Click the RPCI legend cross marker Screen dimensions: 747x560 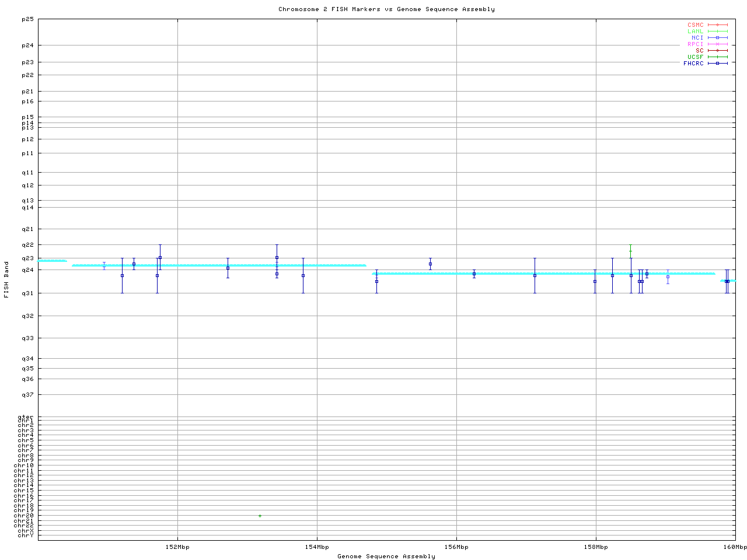point(717,44)
